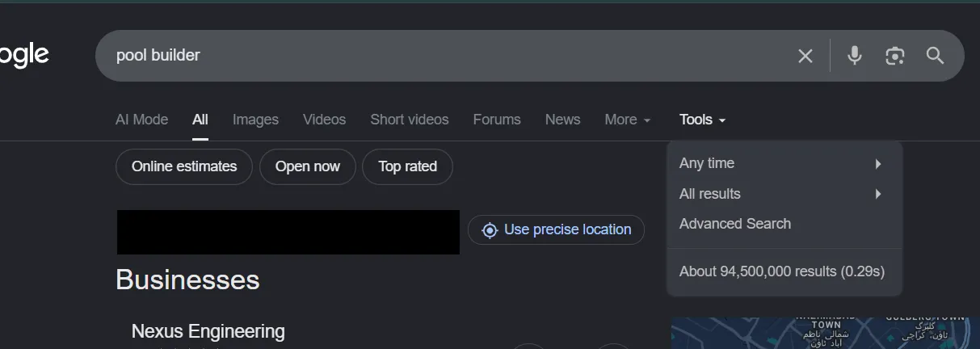Collapse the Tools dropdown
The width and height of the screenshot is (980, 349).
[702, 120]
